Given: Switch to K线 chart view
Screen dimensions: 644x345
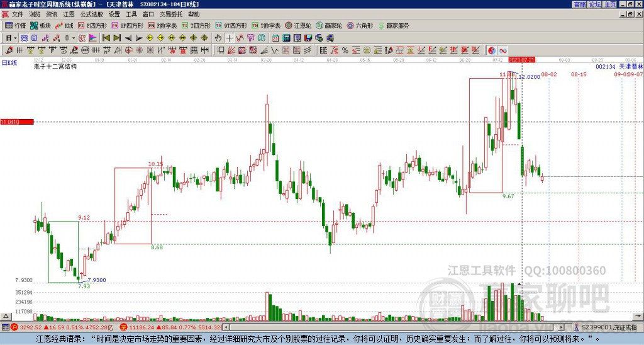Looking at the screenshot, I should (x=64, y=25).
